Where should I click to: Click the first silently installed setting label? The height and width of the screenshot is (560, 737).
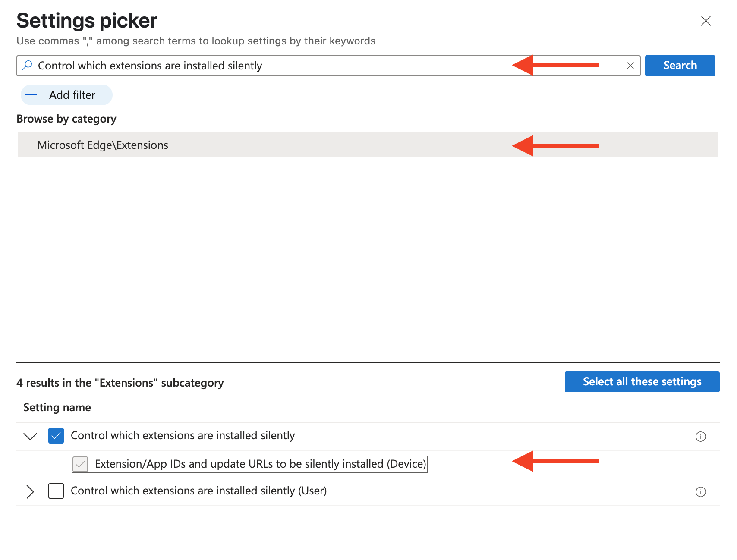pos(183,436)
